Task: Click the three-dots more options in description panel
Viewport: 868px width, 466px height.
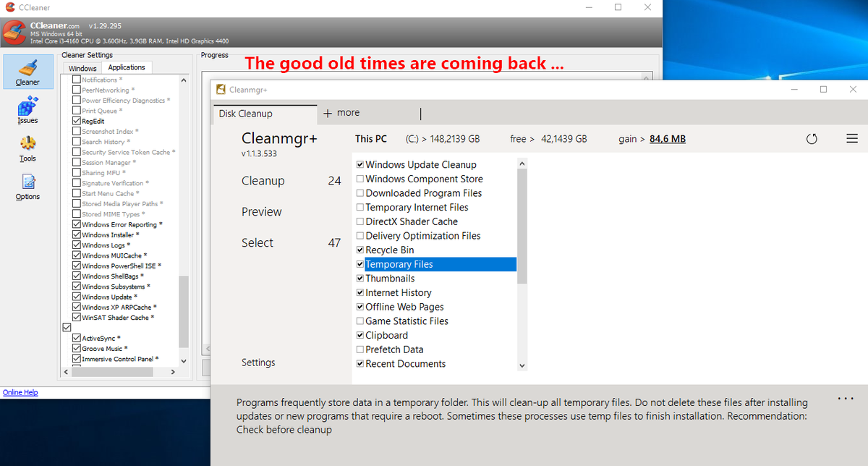Action: pos(846,399)
